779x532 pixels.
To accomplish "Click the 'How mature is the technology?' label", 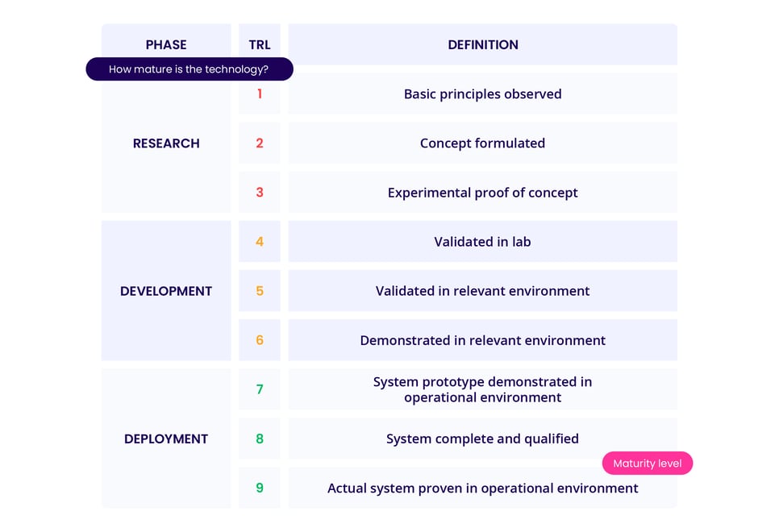I will 189,69.
